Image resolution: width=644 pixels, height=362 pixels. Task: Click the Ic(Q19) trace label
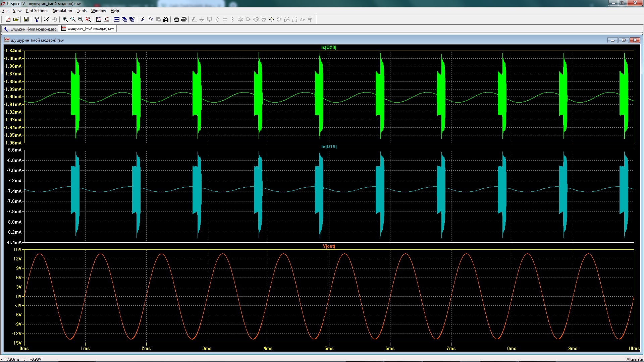329,147
